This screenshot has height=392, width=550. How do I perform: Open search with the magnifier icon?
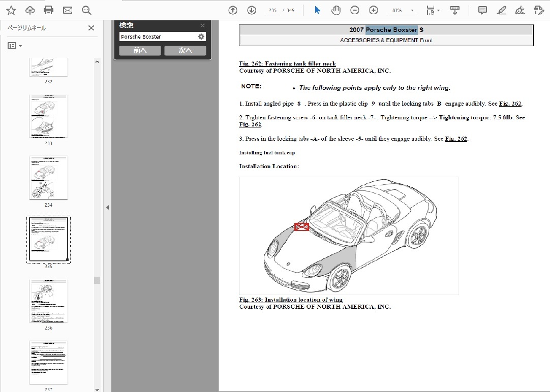point(86,10)
